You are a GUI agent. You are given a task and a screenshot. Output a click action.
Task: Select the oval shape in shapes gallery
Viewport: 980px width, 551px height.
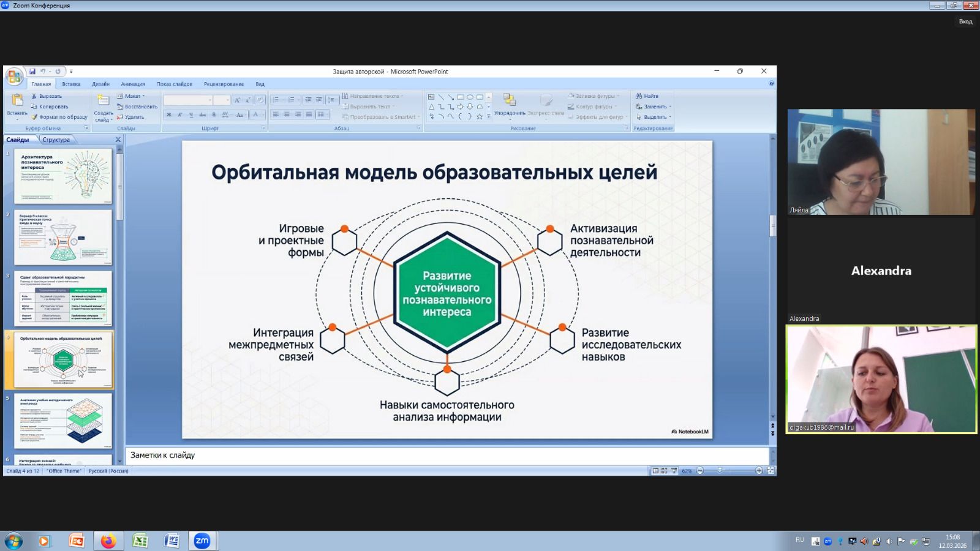pyautogui.click(x=470, y=97)
